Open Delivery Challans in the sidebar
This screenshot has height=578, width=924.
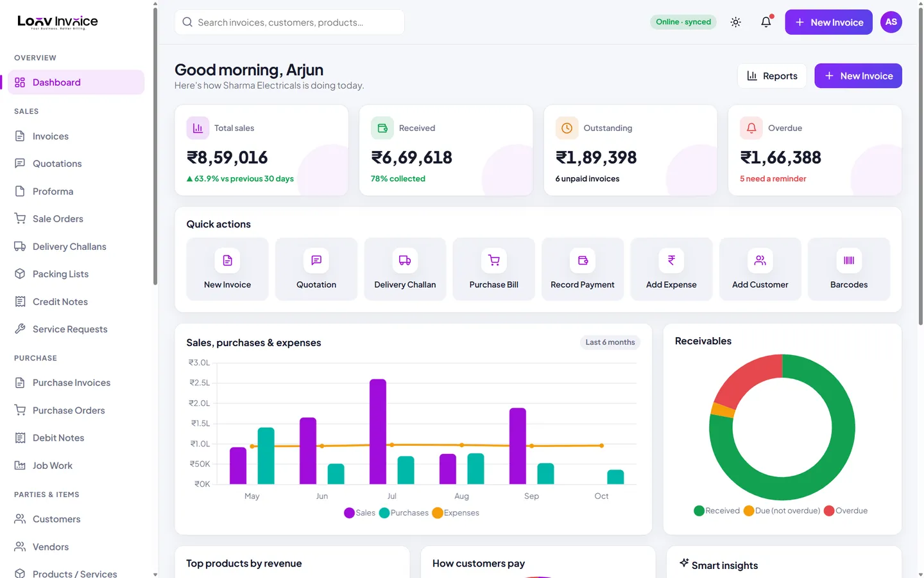(x=76, y=247)
